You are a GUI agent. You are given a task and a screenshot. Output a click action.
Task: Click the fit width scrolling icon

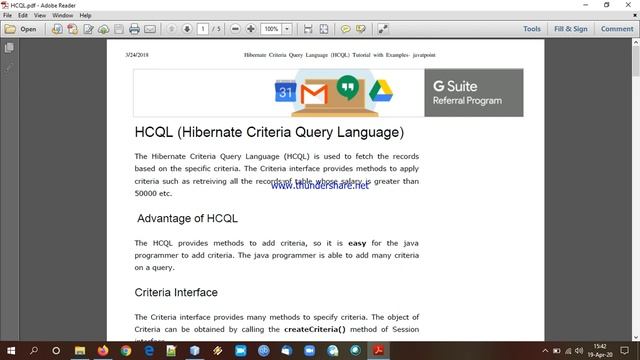coord(308,29)
